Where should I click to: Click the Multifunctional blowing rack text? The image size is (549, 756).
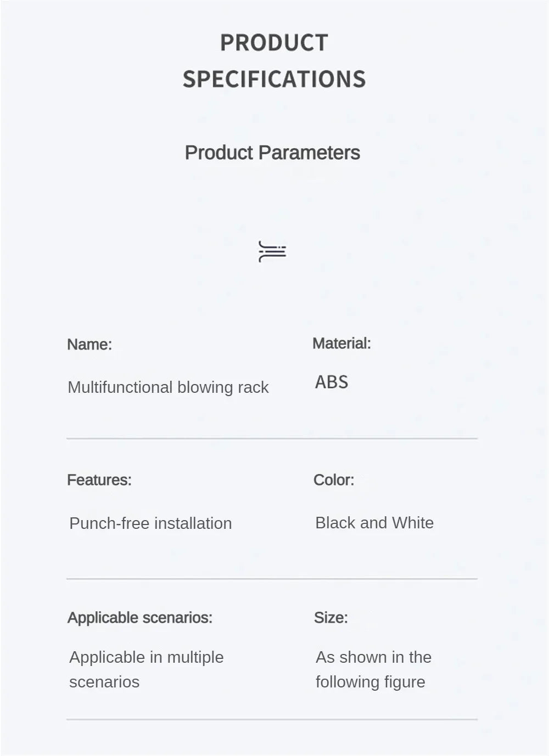pos(168,387)
